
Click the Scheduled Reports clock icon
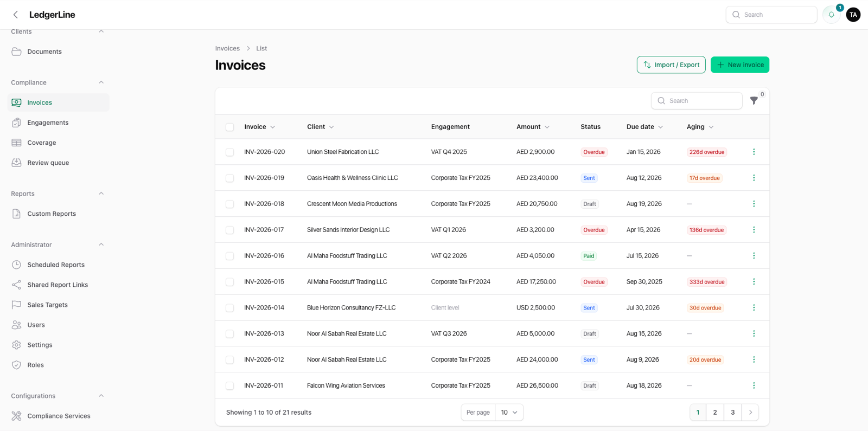click(17, 265)
